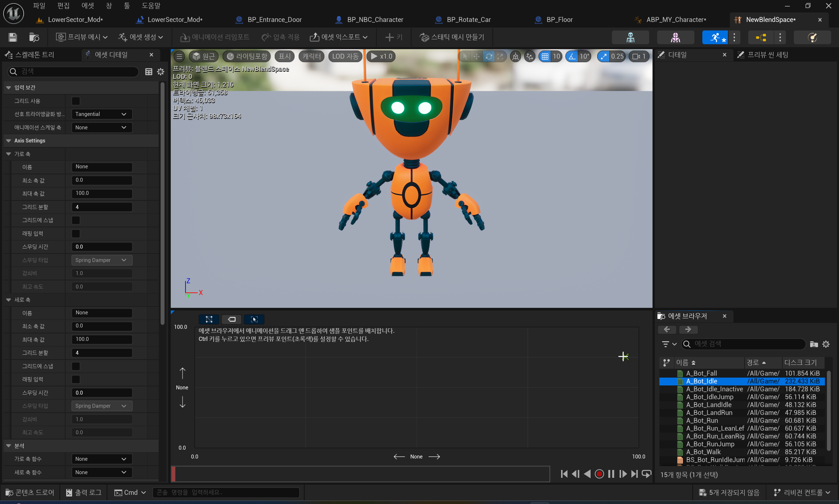Click the 스태틱 메시 만들기 button
This screenshot has height=504, width=839.
pos(452,37)
